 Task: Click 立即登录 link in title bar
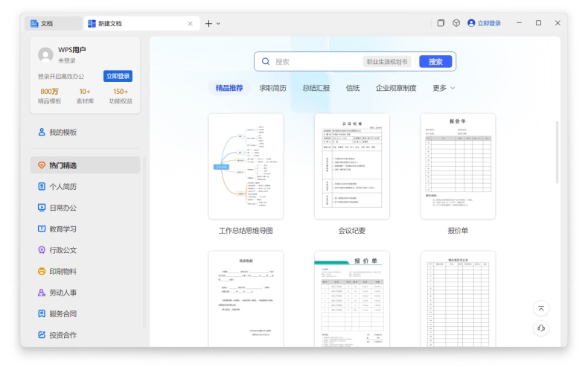pyautogui.click(x=484, y=23)
